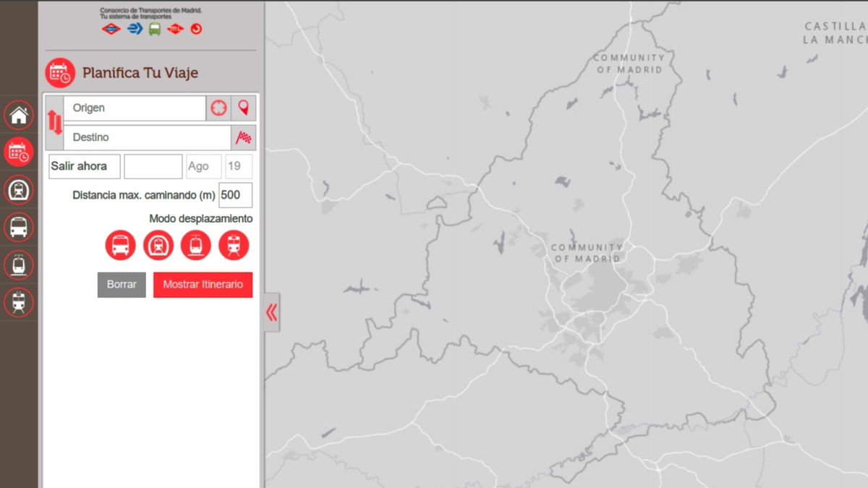Select the Home icon in sidebar
Image resolution: width=868 pixels, height=488 pixels.
coord(19,115)
